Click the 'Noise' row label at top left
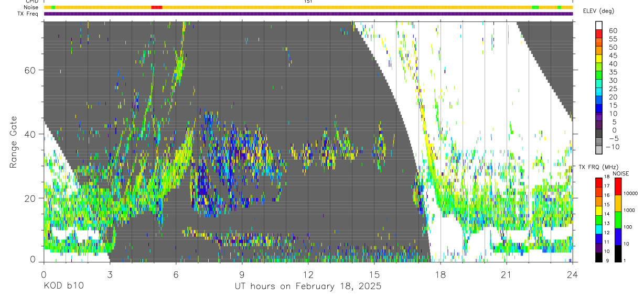 31,7
